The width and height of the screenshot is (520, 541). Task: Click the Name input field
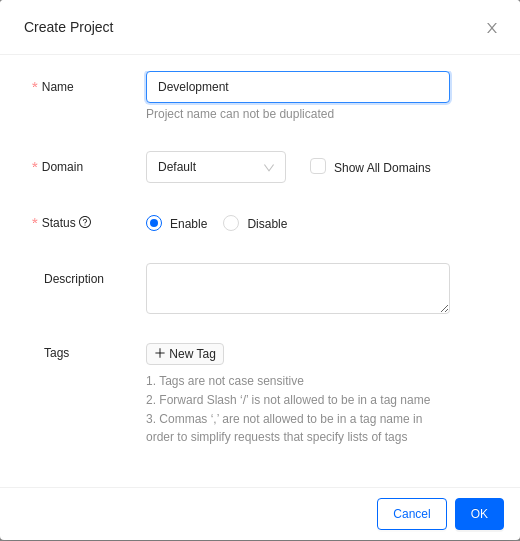tap(298, 87)
